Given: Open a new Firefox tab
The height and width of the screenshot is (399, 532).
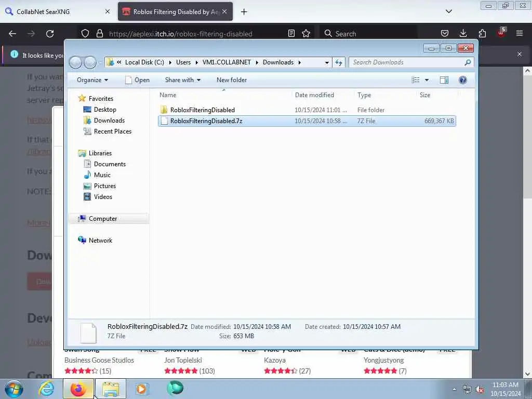Looking at the screenshot, I should (244, 12).
